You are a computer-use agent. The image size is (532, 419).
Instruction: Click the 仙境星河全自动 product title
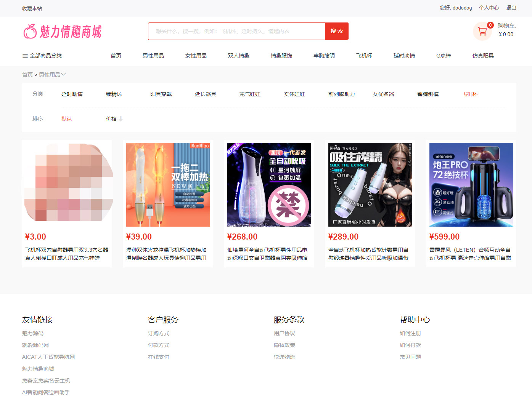[267, 254]
